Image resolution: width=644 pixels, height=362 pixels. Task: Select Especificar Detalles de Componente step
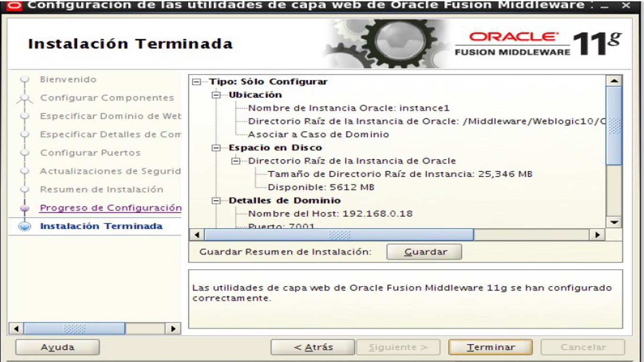tap(111, 134)
